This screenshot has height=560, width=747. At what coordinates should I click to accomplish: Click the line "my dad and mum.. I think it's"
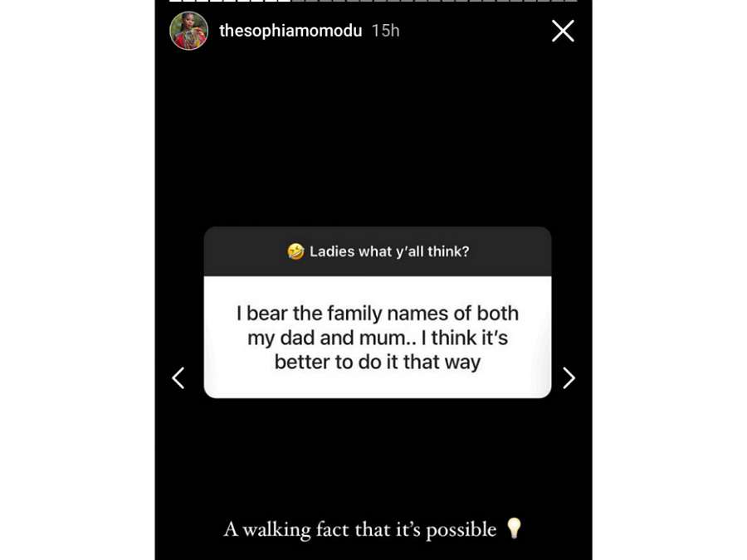click(x=378, y=338)
